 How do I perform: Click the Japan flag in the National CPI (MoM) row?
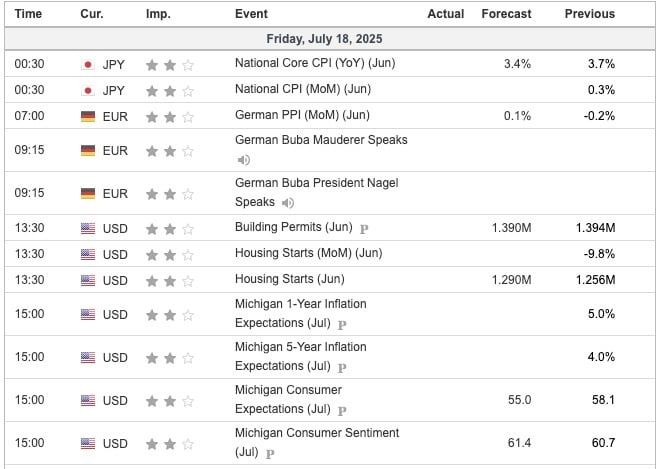(88, 91)
